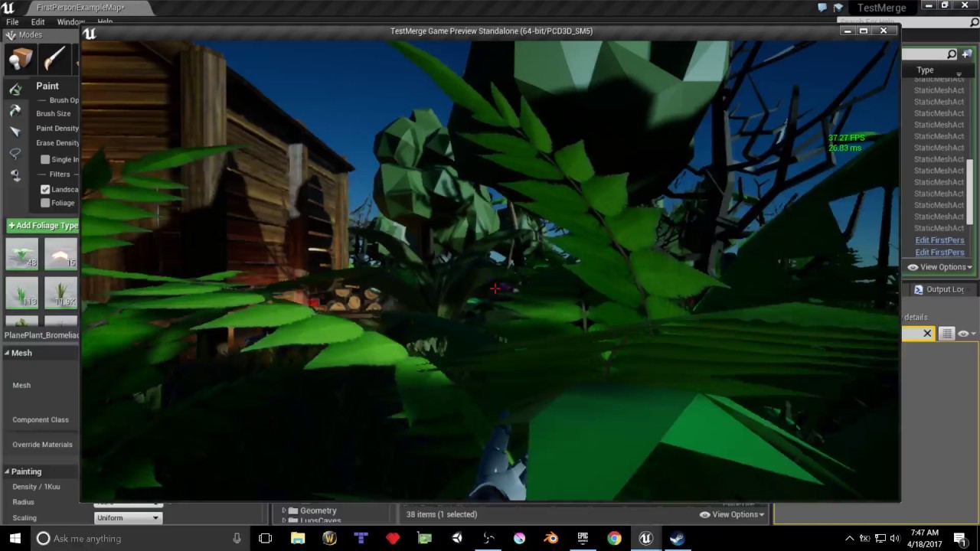This screenshot has width=980, height=551.
Task: Open the Windows Start menu
Action: point(15,538)
